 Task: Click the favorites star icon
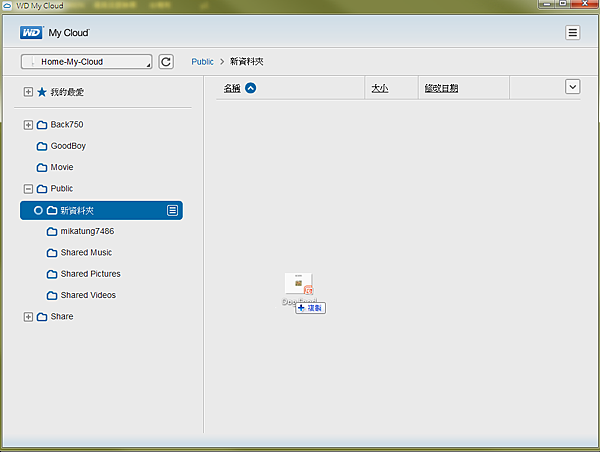(42, 92)
